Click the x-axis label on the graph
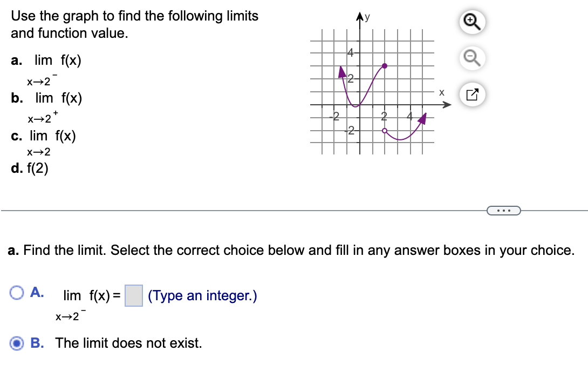Screen dimensions: 588x378 [441, 92]
